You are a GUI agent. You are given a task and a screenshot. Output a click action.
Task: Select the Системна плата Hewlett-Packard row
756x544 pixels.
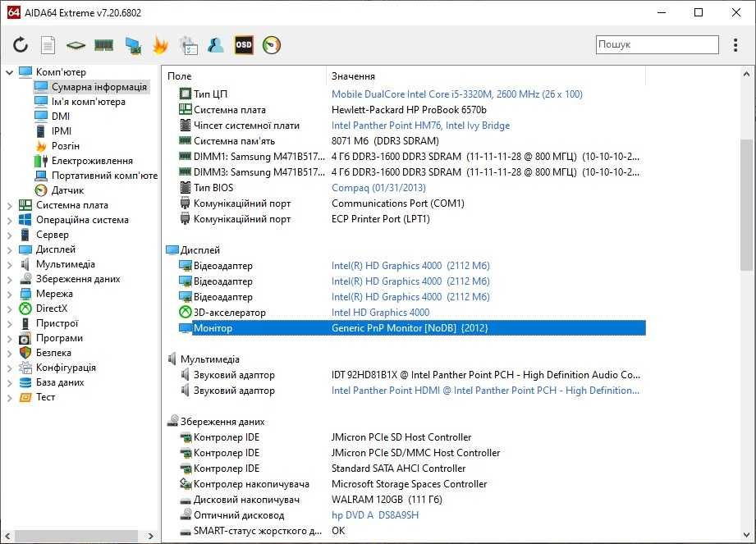(412, 110)
